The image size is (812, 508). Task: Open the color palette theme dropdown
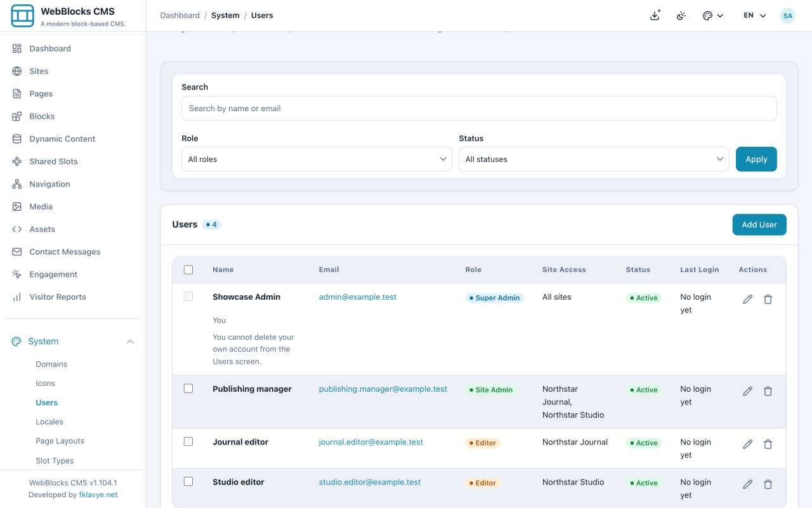(713, 16)
